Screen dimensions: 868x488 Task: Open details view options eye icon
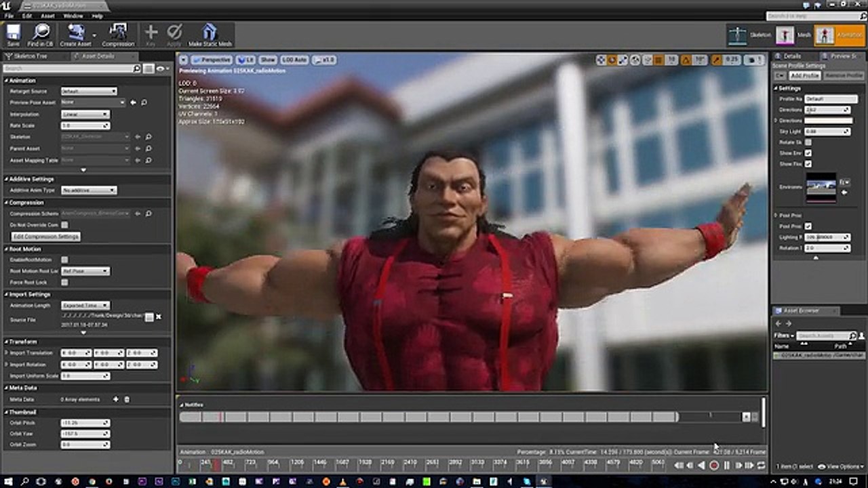(161, 68)
